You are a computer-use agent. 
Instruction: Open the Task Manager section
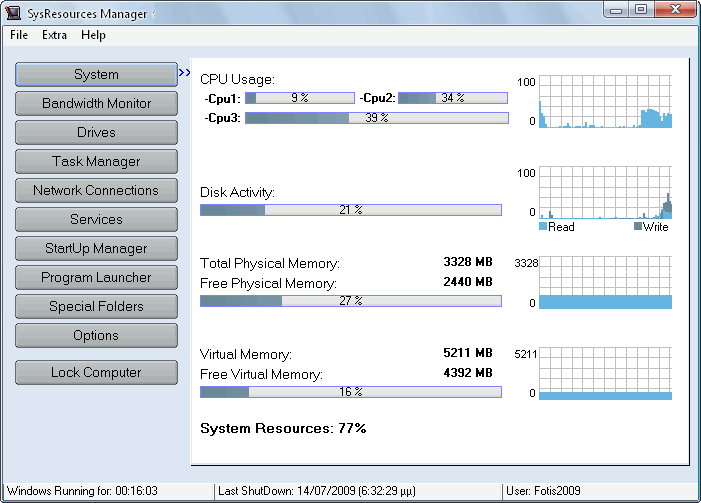(x=96, y=161)
